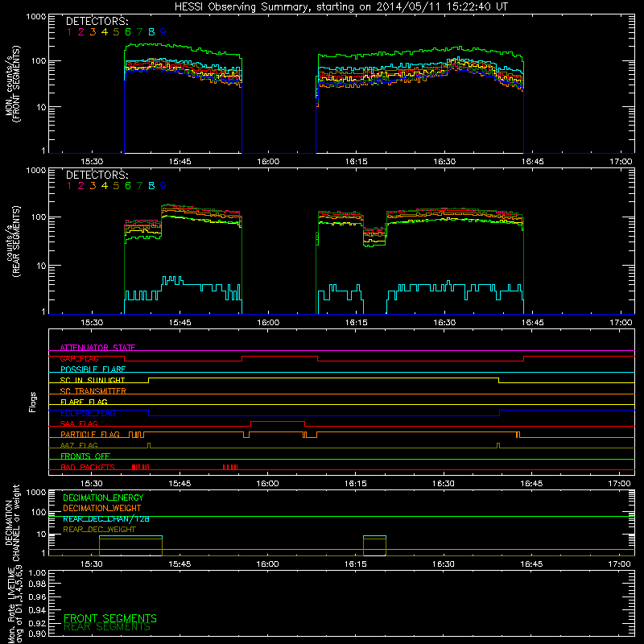Select the SC_TRANSMITTER flag label
The image size is (644, 644).
click(x=93, y=391)
